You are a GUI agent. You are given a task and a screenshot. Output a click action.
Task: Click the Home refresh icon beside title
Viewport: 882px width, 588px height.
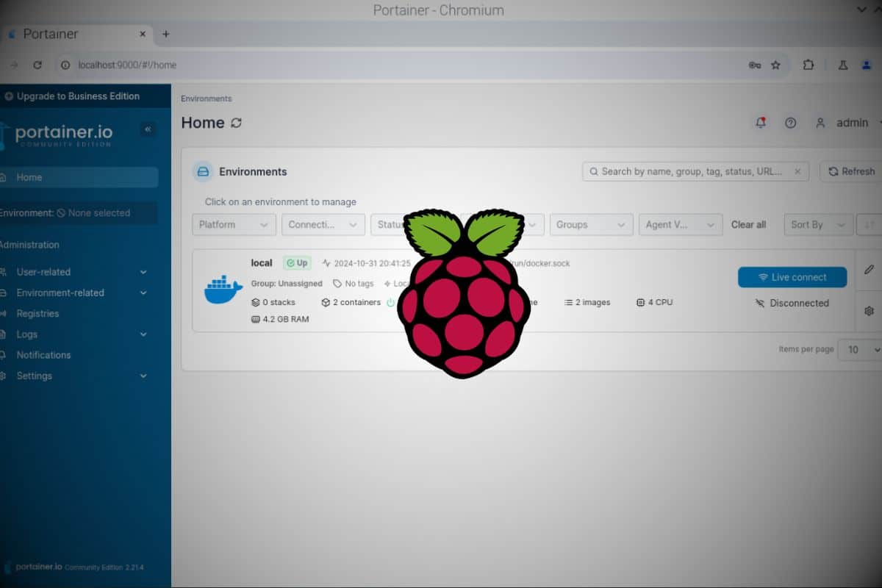coord(236,123)
